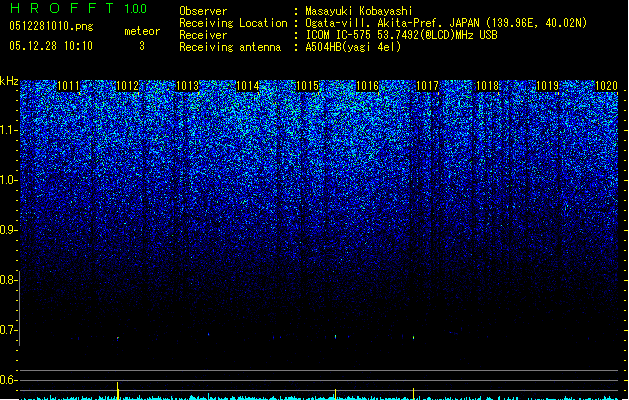Click the Receiving antenna label
This screenshot has width=629, height=400.
click(x=230, y=47)
